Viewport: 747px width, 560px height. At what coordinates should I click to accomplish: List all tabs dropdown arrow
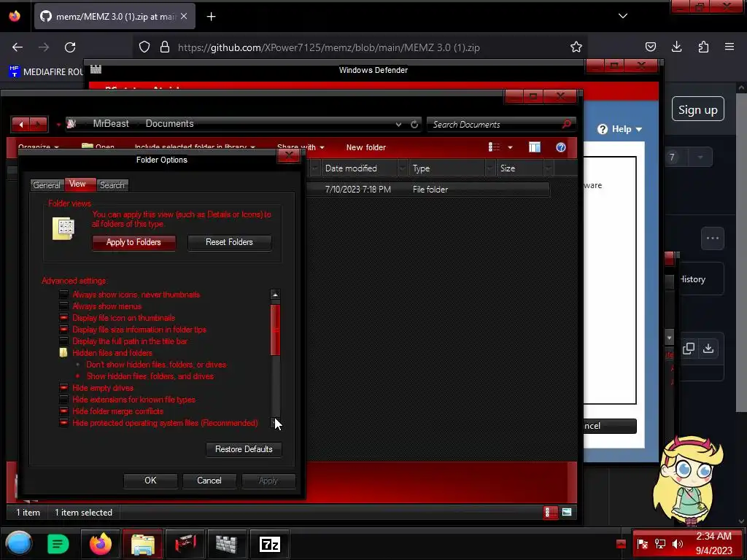click(x=623, y=16)
